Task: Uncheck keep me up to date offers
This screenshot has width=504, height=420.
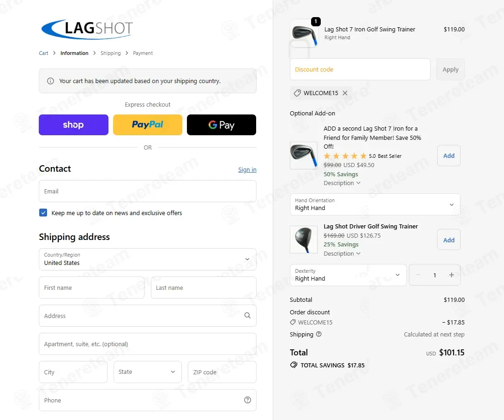Action: (x=43, y=212)
